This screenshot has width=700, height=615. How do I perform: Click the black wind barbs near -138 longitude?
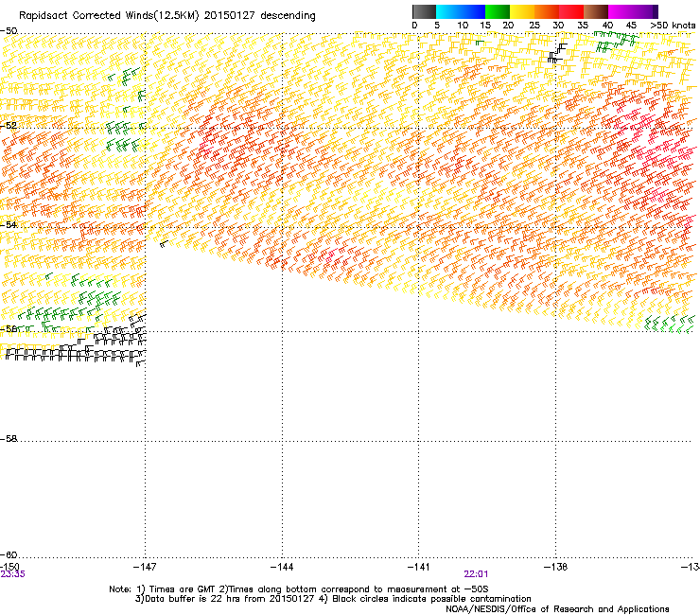557,53
